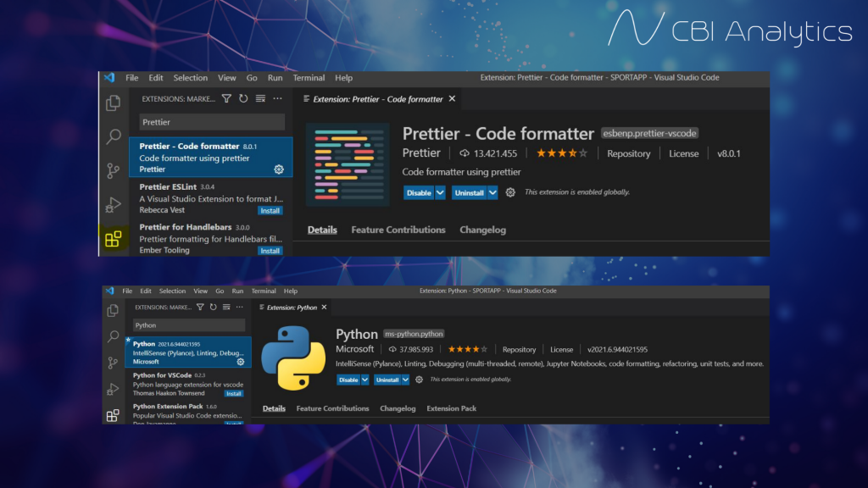
Task: Expand the Uninstall dropdown arrow for Python
Action: (x=406, y=380)
